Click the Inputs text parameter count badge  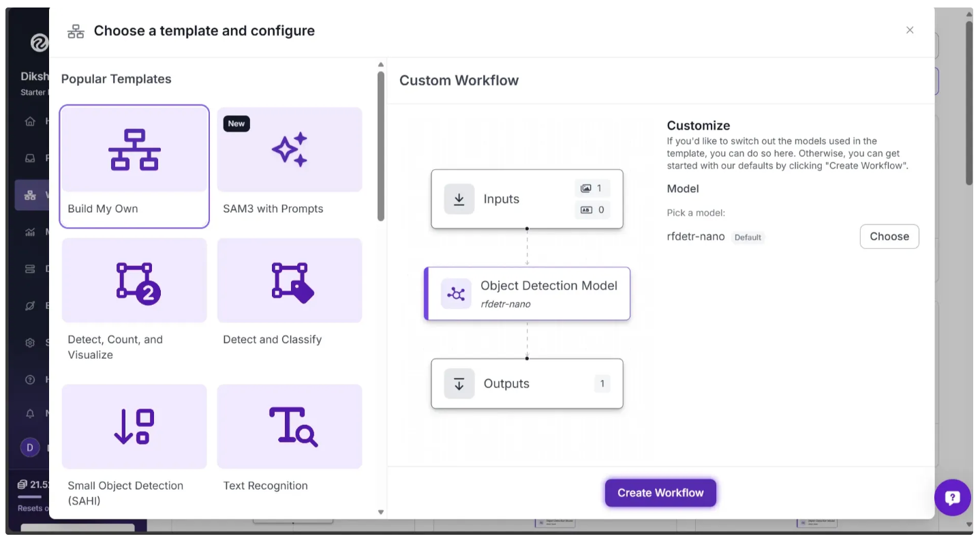pyautogui.click(x=592, y=210)
